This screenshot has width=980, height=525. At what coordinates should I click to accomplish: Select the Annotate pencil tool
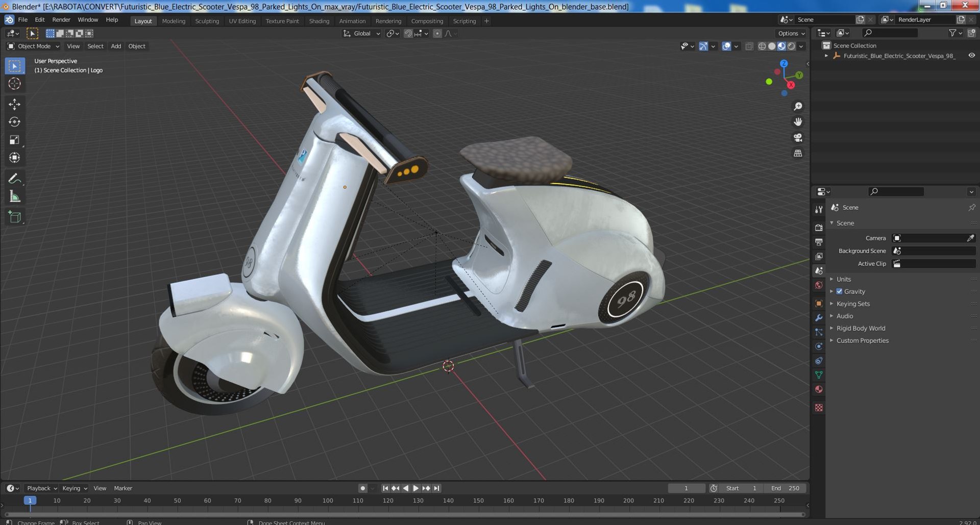coord(14,179)
